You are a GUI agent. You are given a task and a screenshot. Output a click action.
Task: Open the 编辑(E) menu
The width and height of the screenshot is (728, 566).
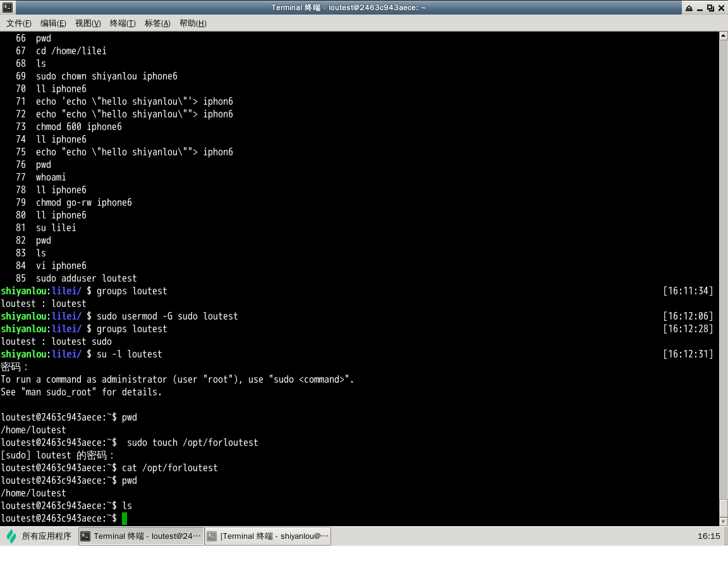(x=53, y=23)
